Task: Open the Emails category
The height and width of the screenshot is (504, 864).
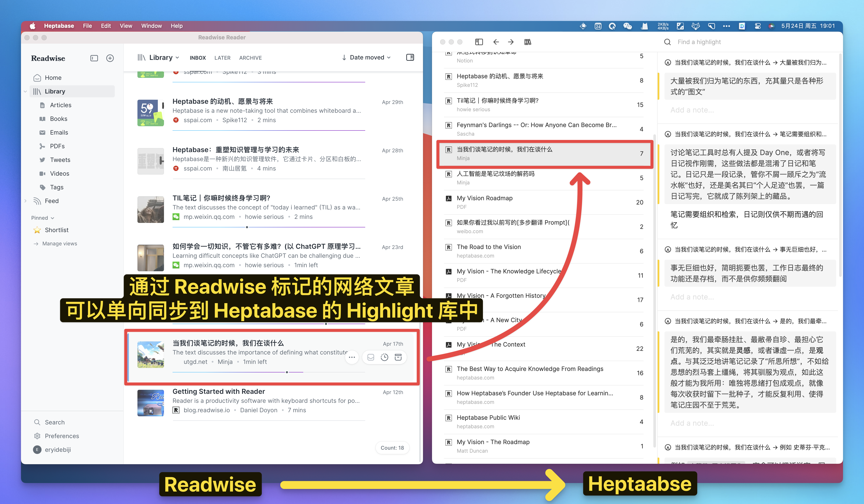Action: click(x=59, y=133)
